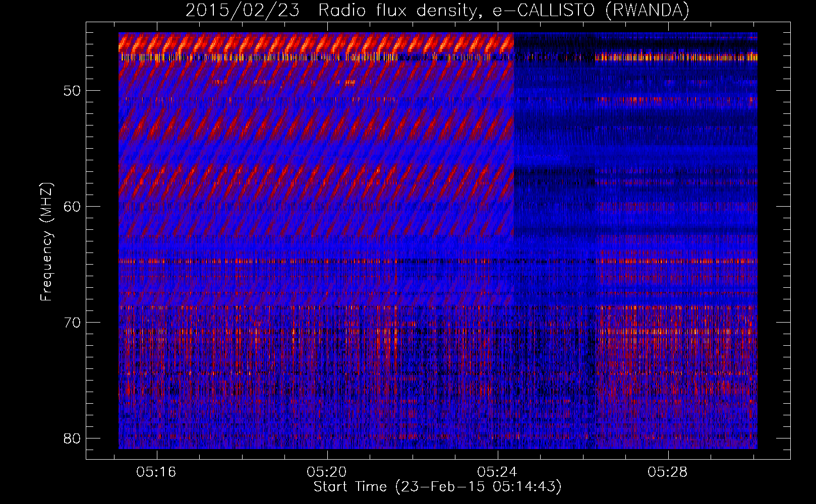This screenshot has width=816, height=504.
Task: Click the 50 frequency tick label
Action: pos(72,91)
